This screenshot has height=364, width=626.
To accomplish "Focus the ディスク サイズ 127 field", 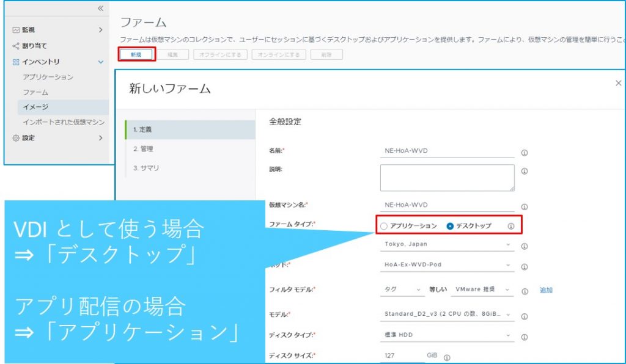I will point(402,355).
